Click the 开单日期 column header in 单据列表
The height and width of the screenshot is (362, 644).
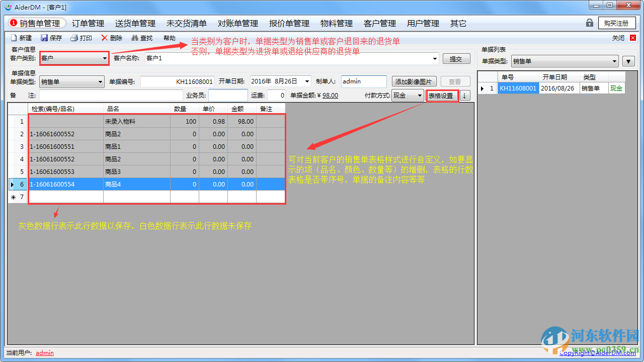tap(559, 77)
